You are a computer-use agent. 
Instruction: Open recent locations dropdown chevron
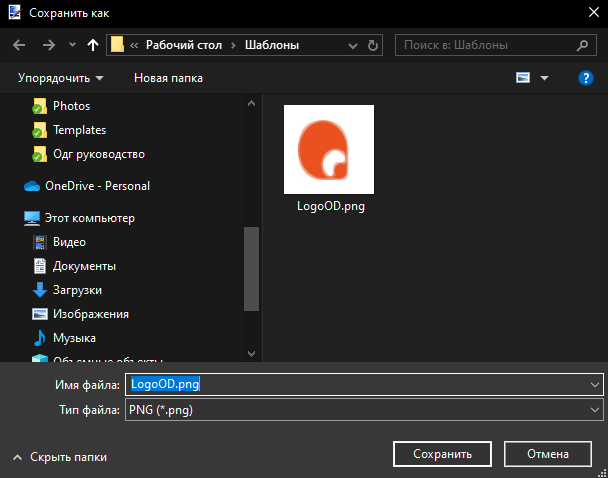tap(72, 45)
